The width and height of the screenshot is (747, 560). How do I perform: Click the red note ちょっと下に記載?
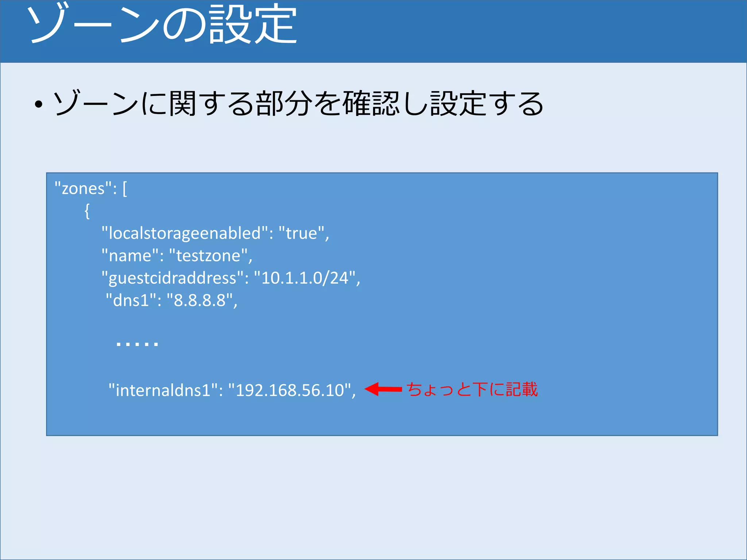tap(472, 389)
